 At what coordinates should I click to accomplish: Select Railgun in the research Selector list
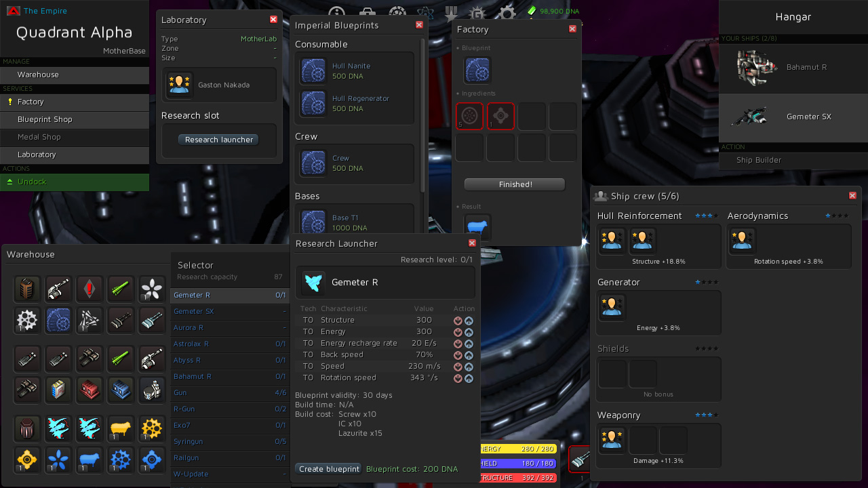pyautogui.click(x=186, y=457)
